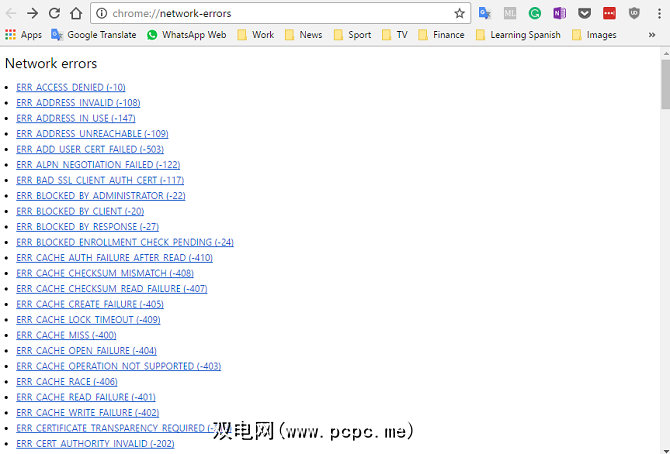Screen dimensions: 670x454
Task: Open ERR_BLOCKED_BY_CLIENT (-20) link
Action: pyautogui.click(x=80, y=211)
